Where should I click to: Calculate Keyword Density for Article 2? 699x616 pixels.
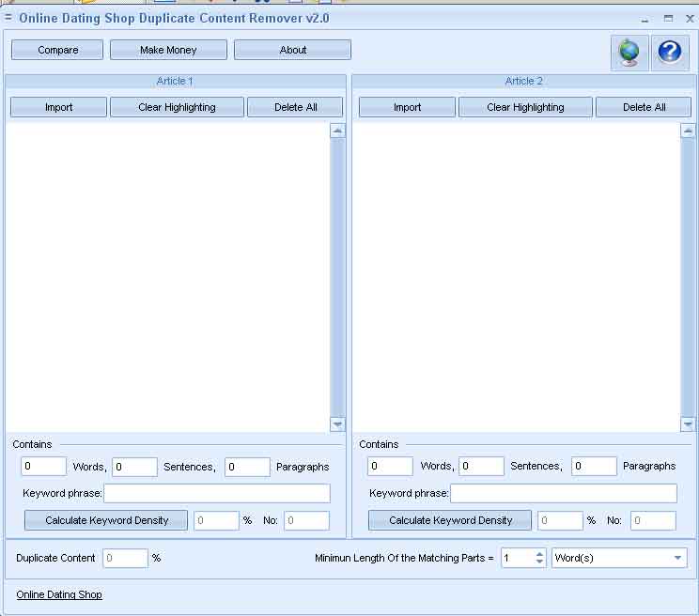tap(450, 520)
